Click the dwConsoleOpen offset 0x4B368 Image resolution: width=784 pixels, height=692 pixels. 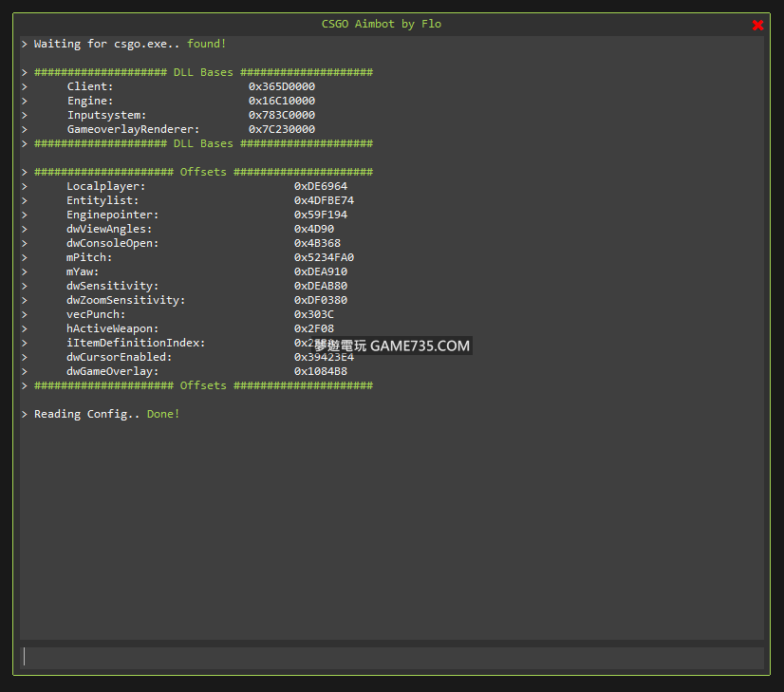[x=317, y=243]
